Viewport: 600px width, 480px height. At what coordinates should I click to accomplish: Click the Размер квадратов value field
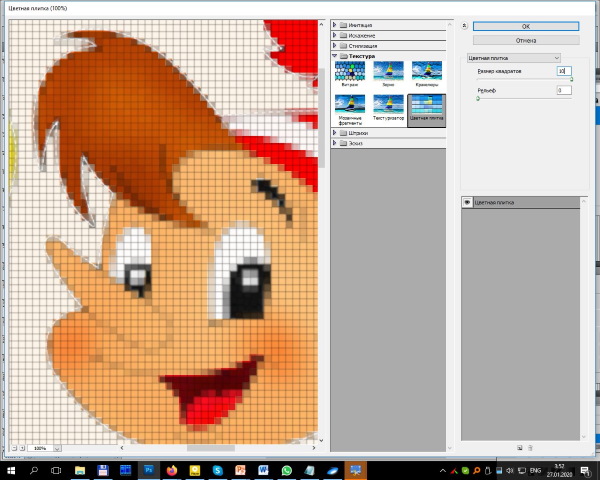coord(564,71)
